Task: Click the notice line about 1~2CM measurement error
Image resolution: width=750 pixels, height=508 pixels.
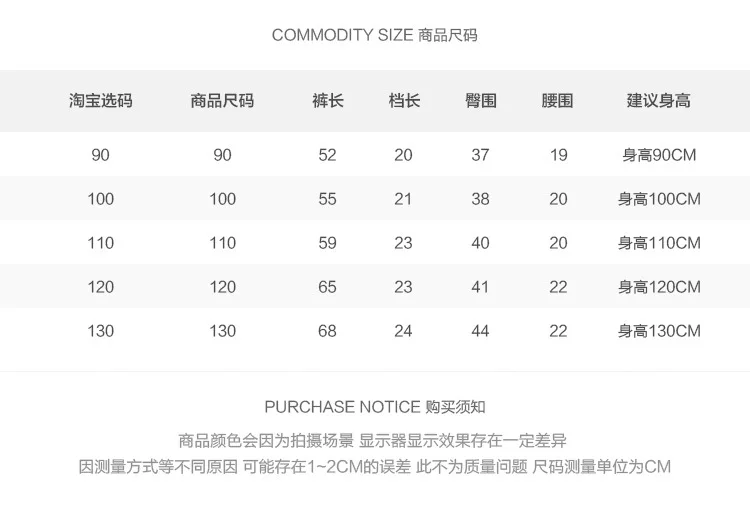Action: pyautogui.click(x=375, y=466)
